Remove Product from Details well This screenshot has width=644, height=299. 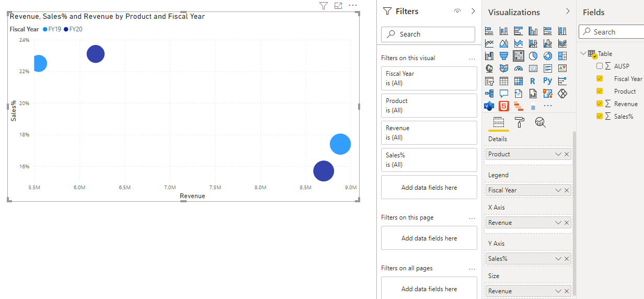[567, 154]
